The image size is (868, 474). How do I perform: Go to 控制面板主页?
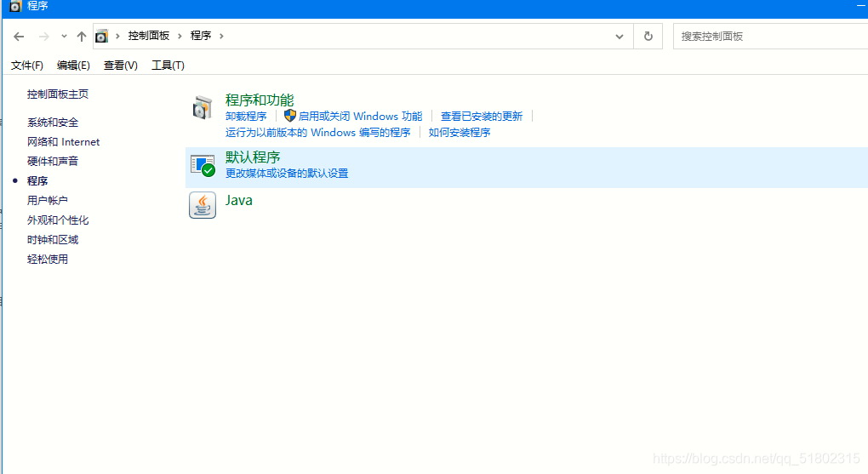coord(58,94)
